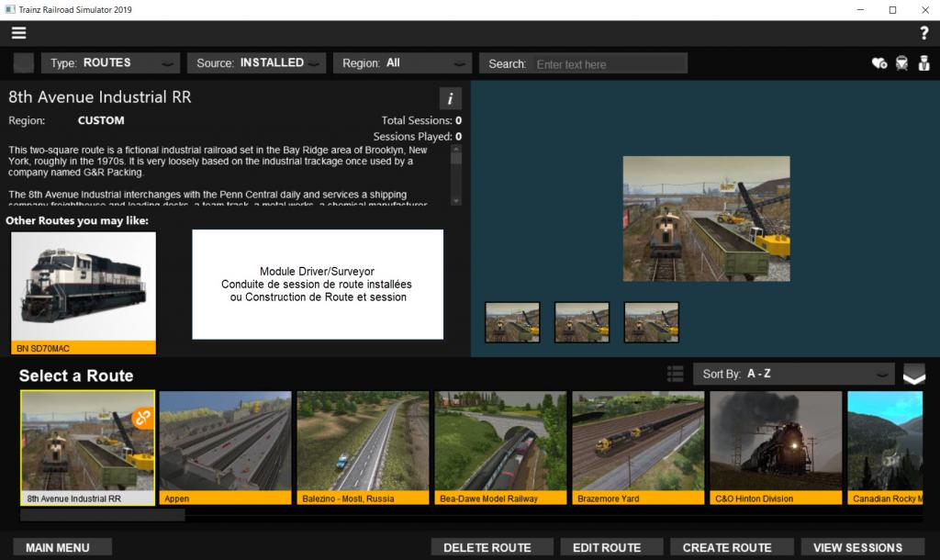The height and width of the screenshot is (560, 940).
Task: Click the description scroll down arrow
Action: (456, 201)
